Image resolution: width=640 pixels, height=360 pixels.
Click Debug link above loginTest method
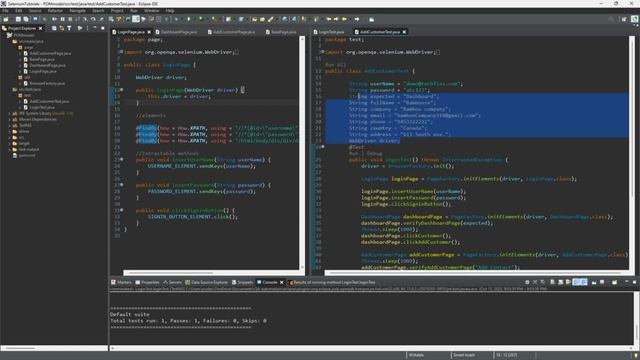pos(374,153)
